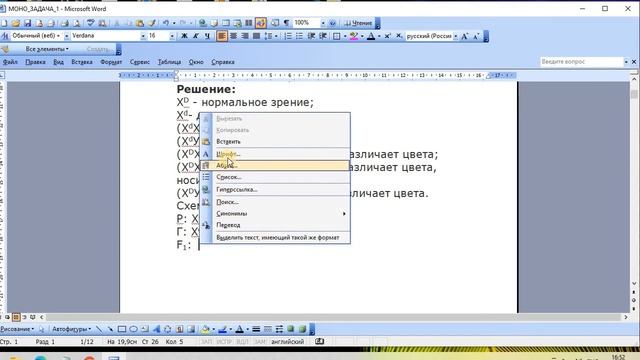Click the subscript icon
The width and height of the screenshot is (640, 360).
(399, 36)
